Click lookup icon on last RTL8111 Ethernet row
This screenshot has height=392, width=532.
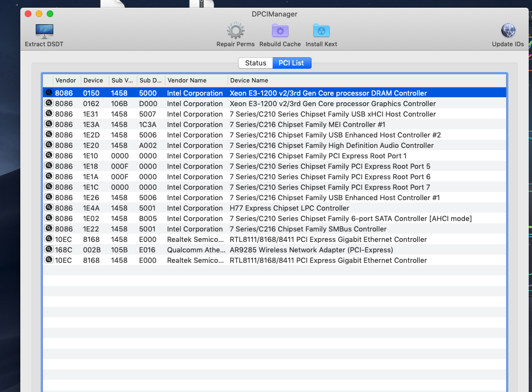coord(49,260)
